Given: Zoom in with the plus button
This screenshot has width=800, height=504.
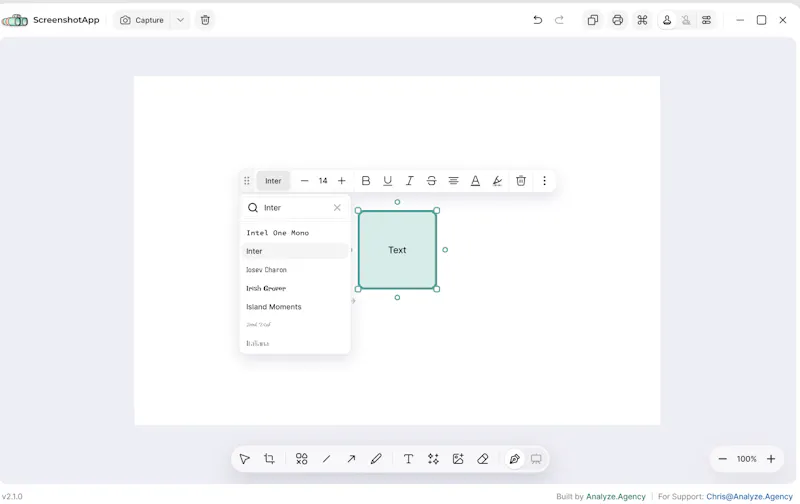Looking at the screenshot, I should pos(771,459).
